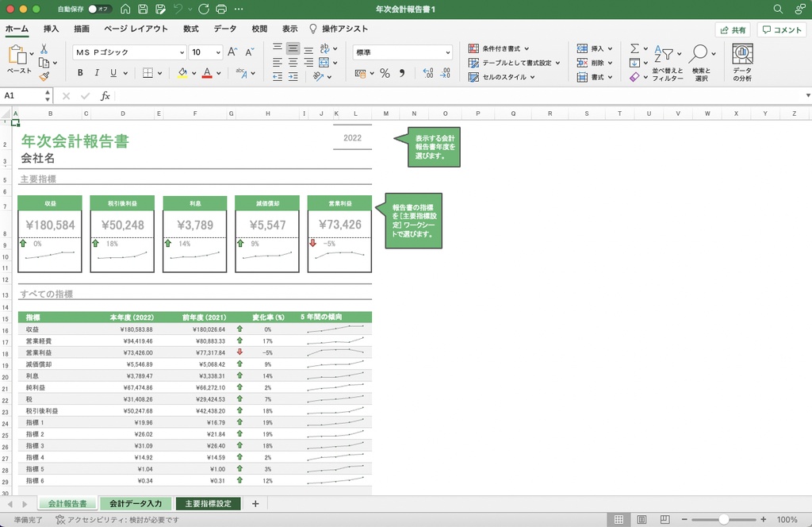The width and height of the screenshot is (812, 527).
Task: Toggle center vertical alignment button
Action: point(293,48)
